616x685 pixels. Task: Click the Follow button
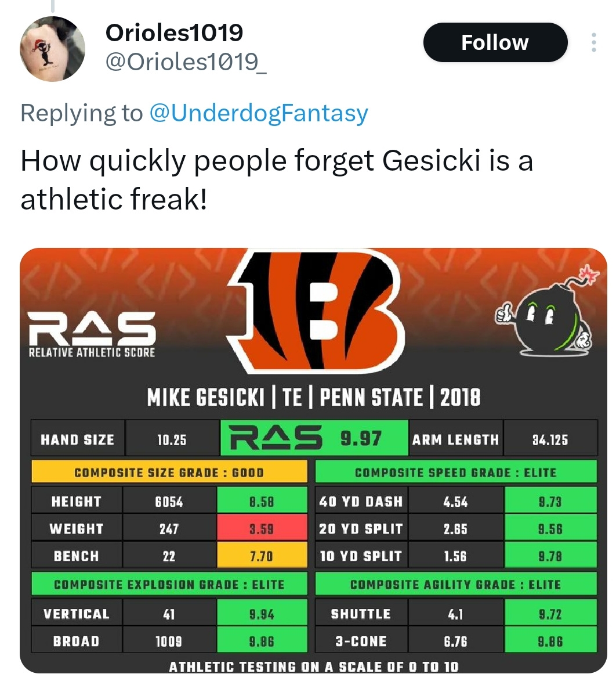click(x=495, y=42)
